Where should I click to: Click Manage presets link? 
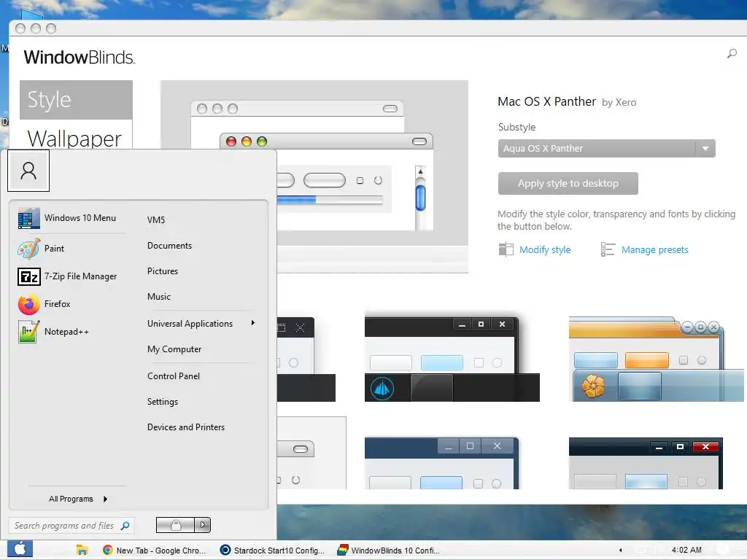(654, 249)
